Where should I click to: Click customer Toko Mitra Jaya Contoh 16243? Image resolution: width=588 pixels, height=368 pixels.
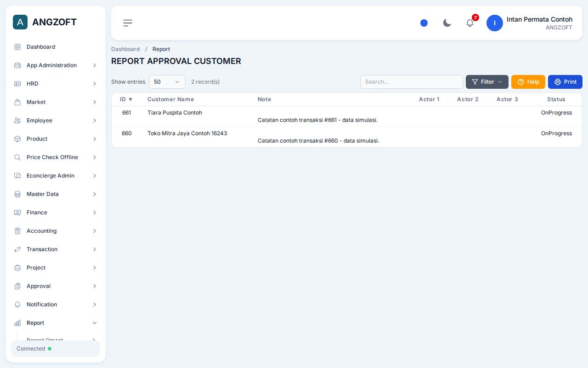(187, 133)
